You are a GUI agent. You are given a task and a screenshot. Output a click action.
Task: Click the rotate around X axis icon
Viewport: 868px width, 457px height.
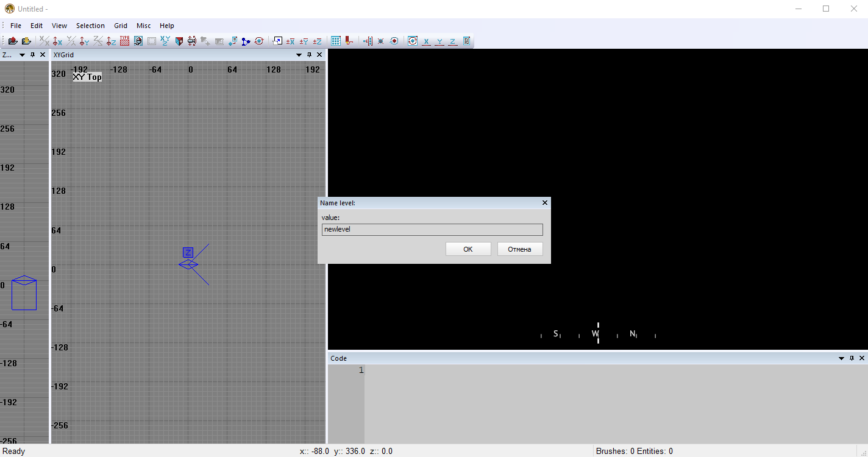pos(58,41)
